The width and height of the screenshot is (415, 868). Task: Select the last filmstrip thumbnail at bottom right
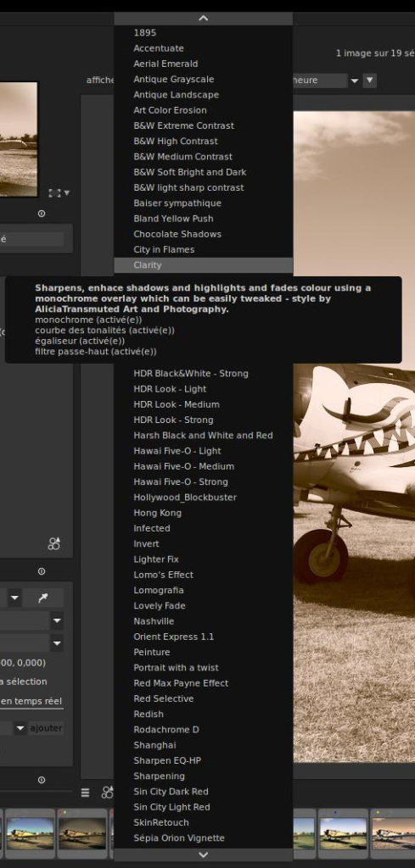pos(393,833)
